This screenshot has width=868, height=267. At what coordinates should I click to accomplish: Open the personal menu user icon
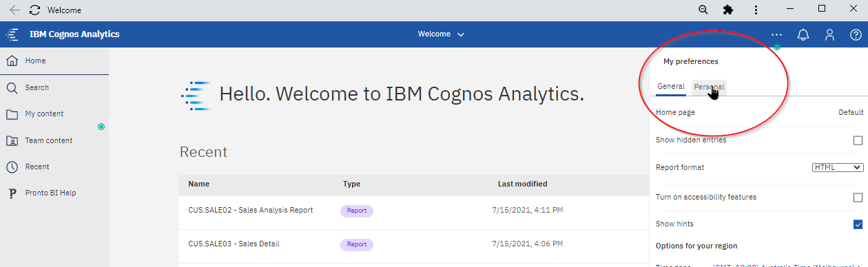830,34
